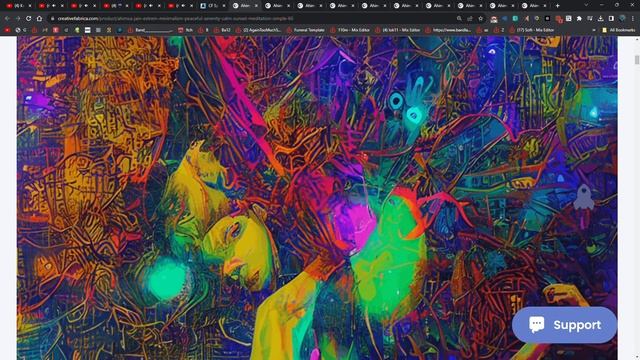This screenshot has height=360, width=640.
Task: Click the page vertical scrollbar thumb
Action: (x=637, y=60)
